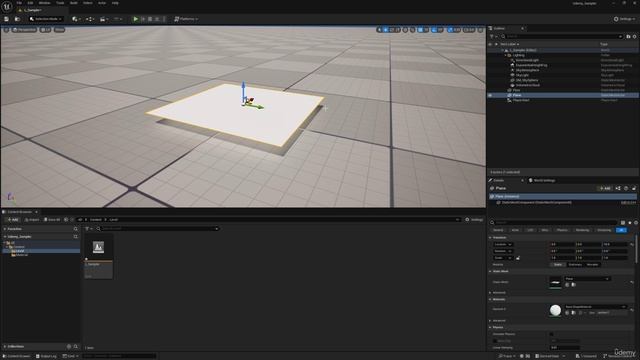
Task: Open the Static Mesh asset dropdown showing Plane
Action: pos(587,279)
